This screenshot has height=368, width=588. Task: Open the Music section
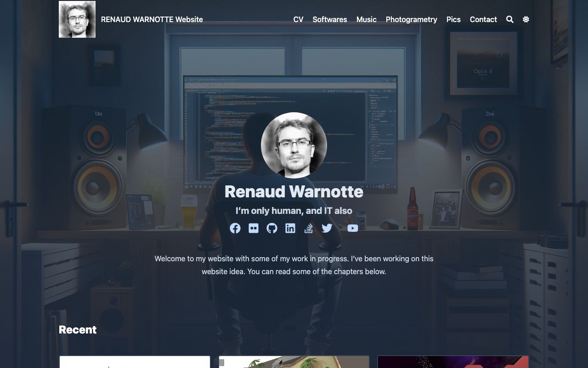pos(366,19)
